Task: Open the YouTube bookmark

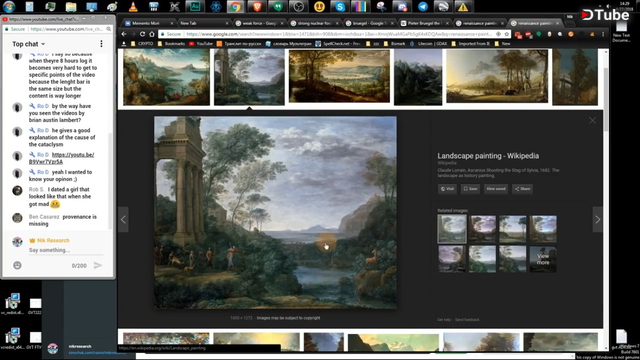Action: click(201, 43)
